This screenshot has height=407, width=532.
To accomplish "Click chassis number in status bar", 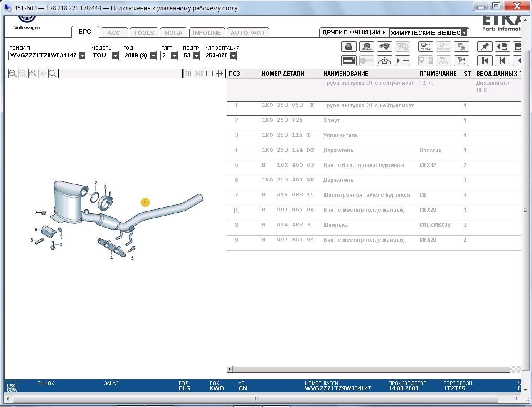I will click(338, 389).
